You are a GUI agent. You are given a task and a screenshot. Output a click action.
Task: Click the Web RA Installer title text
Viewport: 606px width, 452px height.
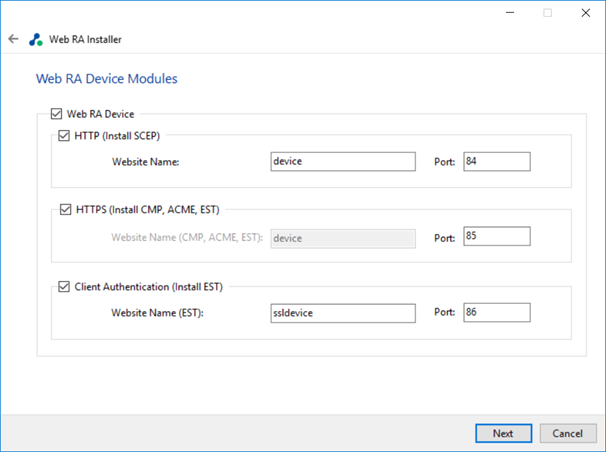point(85,39)
